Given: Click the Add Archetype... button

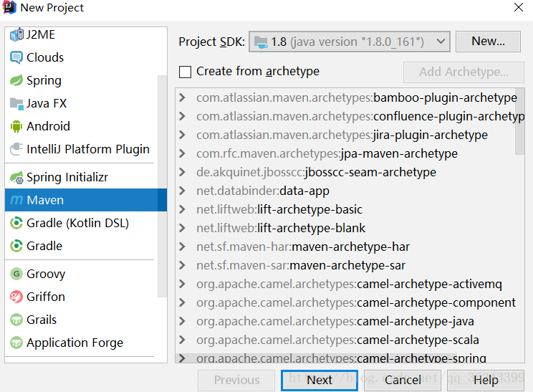Looking at the screenshot, I should pyautogui.click(x=464, y=72).
